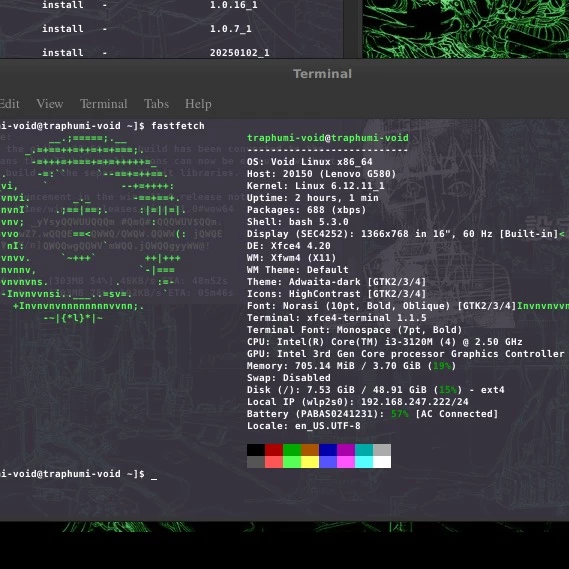This screenshot has height=569, width=569.
Task: Click the dark green color block
Action: click(x=292, y=450)
